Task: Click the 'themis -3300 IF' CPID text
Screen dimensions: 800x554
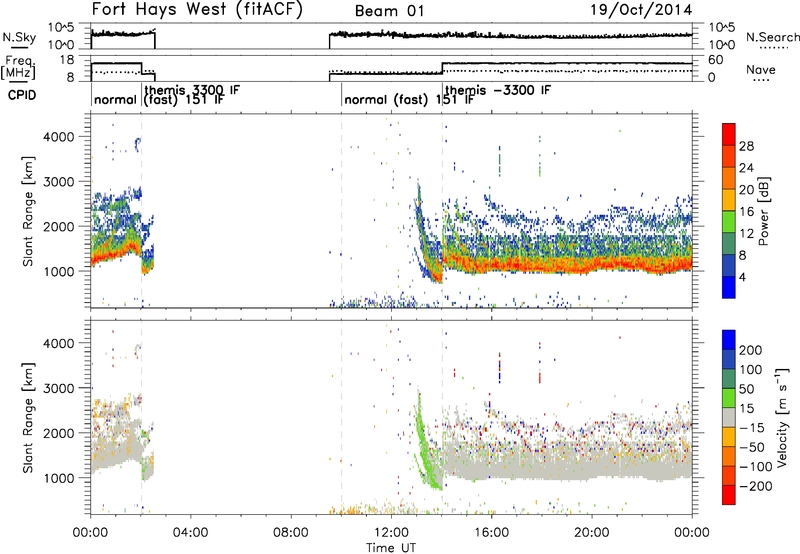Action: pyautogui.click(x=498, y=90)
